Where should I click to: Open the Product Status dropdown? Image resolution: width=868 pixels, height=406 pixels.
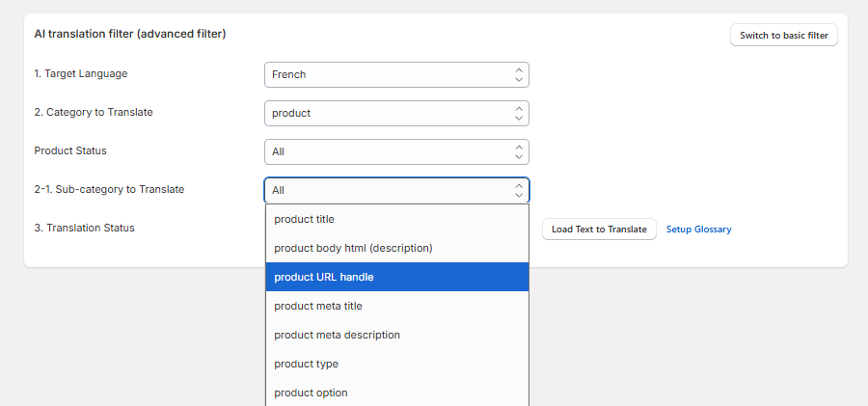tap(395, 151)
